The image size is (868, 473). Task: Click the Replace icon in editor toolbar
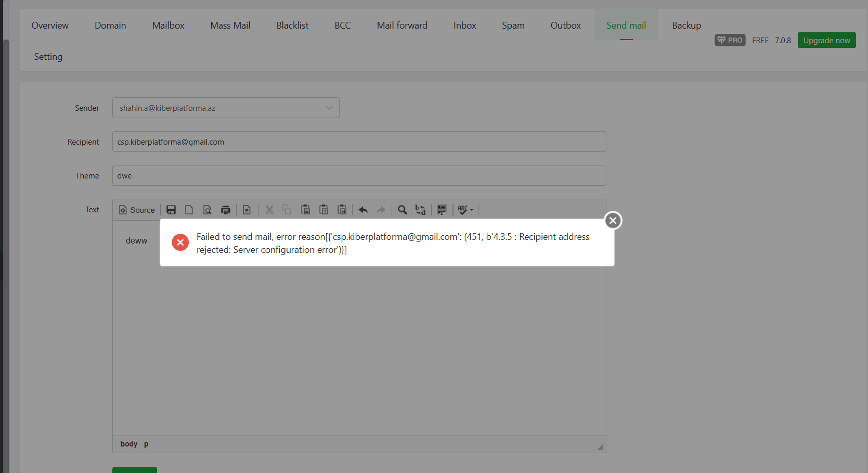pos(420,210)
